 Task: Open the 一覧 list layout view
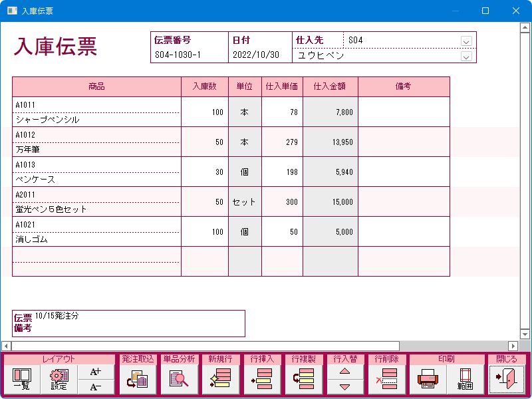point(22,379)
